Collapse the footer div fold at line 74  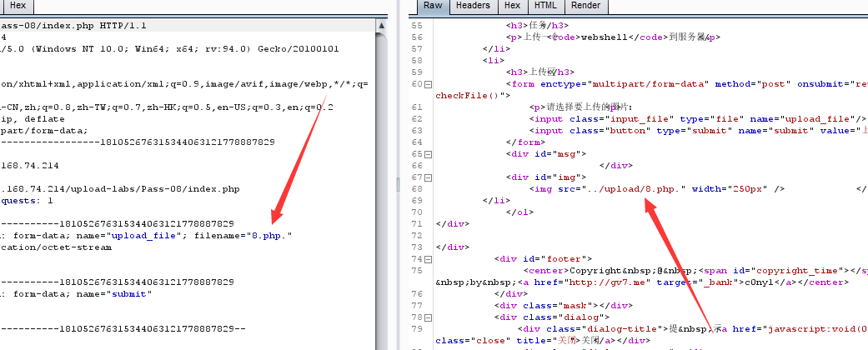tap(429, 259)
